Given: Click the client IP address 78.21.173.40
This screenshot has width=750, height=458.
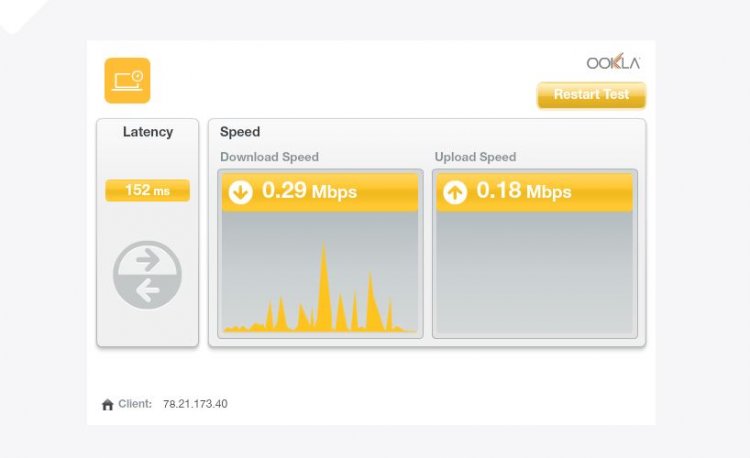Looking at the screenshot, I should click(195, 404).
